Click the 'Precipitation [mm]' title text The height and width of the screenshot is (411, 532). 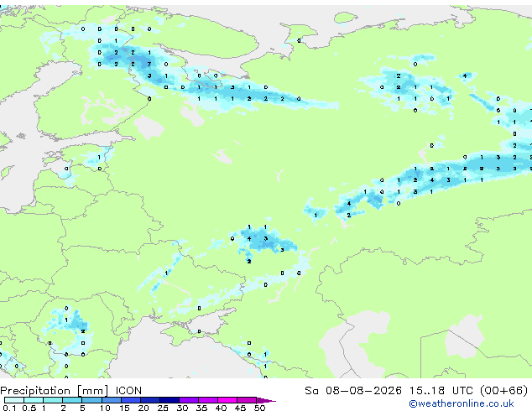(x=55, y=391)
